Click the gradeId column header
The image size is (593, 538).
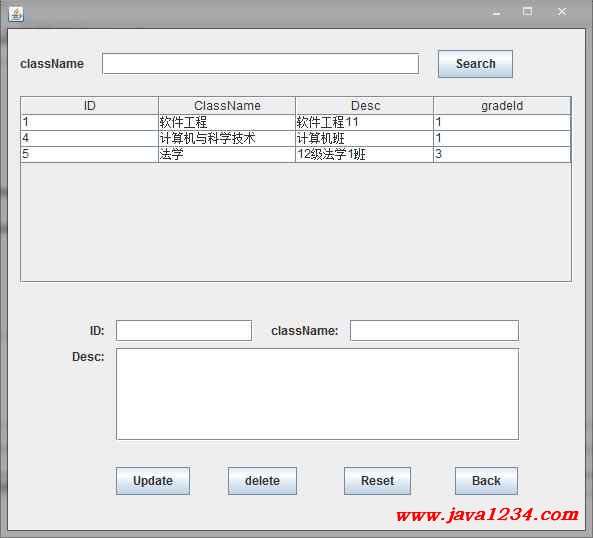coord(502,105)
